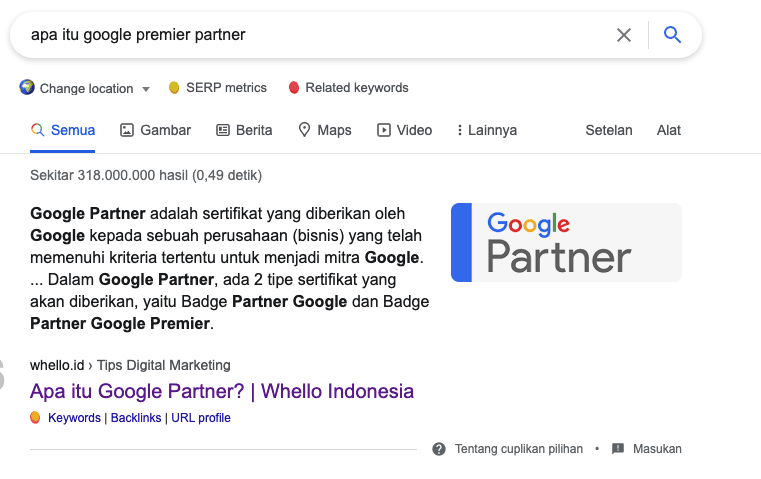The width and height of the screenshot is (761, 479).
Task: Click the question mark icon for featured snippets
Action: (x=439, y=449)
